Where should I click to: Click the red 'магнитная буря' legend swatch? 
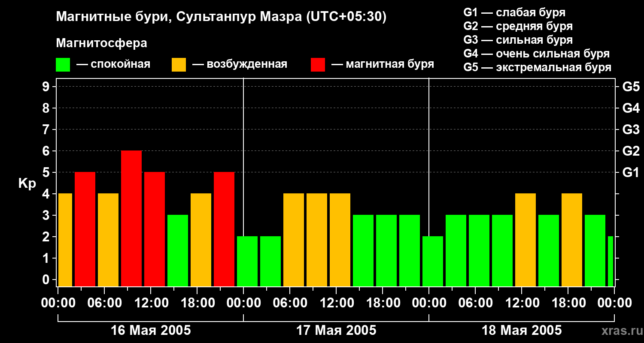click(x=318, y=65)
